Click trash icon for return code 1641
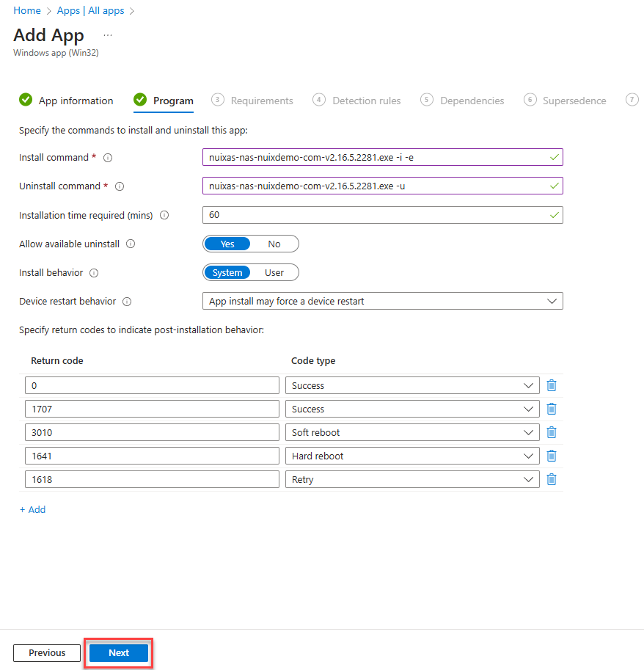This screenshot has width=644, height=670. 552,456
